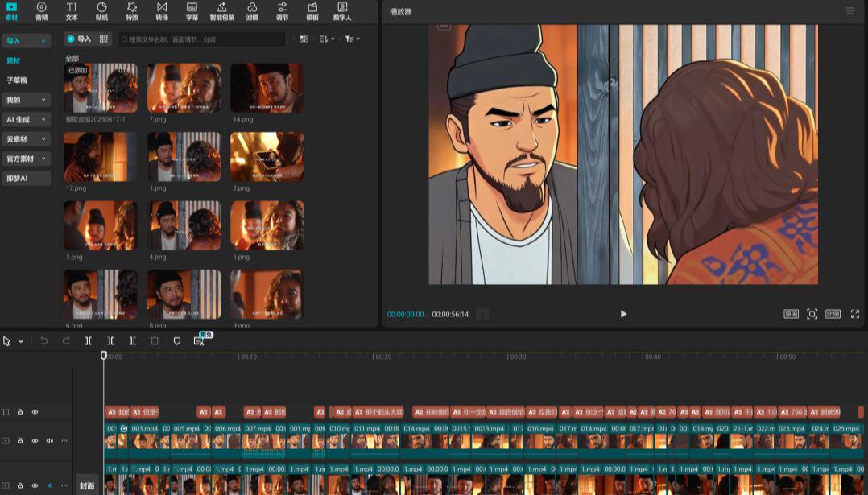Click the 封面 (Cover) button next to timeline
Screen dimensions: 868x495
87,485
